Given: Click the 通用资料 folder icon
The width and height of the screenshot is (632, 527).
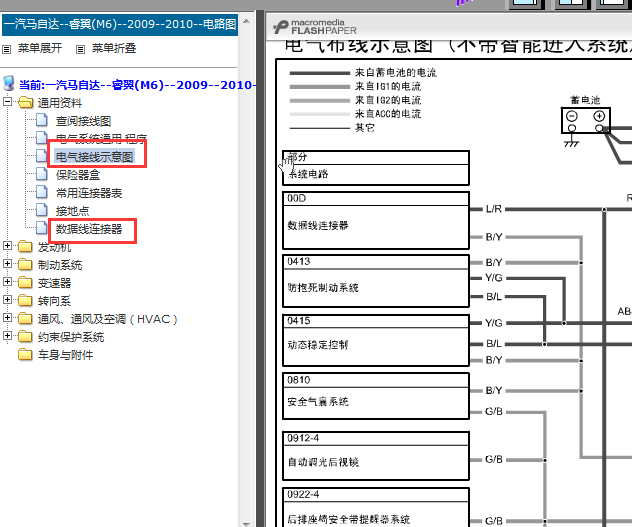Looking at the screenshot, I should (x=26, y=102).
